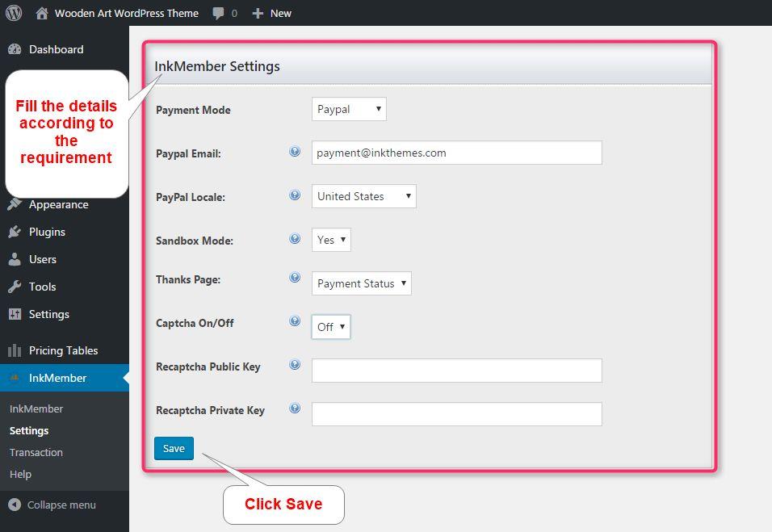This screenshot has height=532, width=772.
Task: Click help icon for Sandbox Mode
Action: (295, 239)
